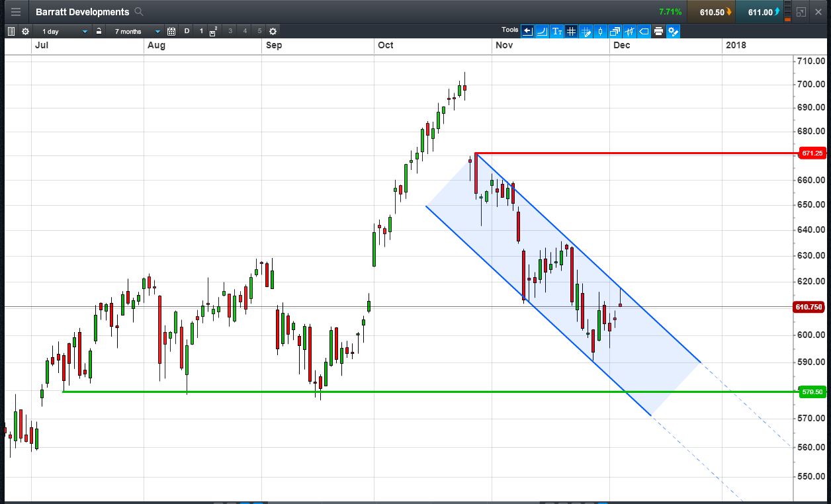Click the print chart icon
This screenshot has width=831, height=504.
[658, 31]
